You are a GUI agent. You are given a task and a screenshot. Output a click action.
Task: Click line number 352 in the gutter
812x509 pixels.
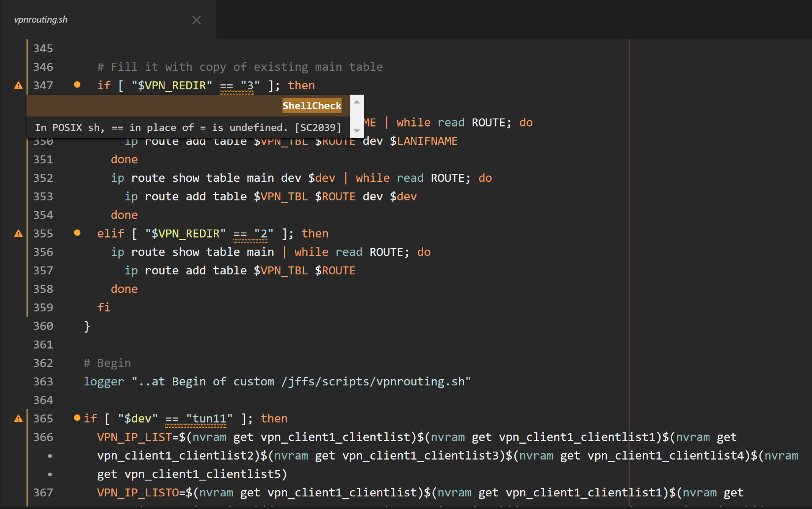[x=43, y=178]
